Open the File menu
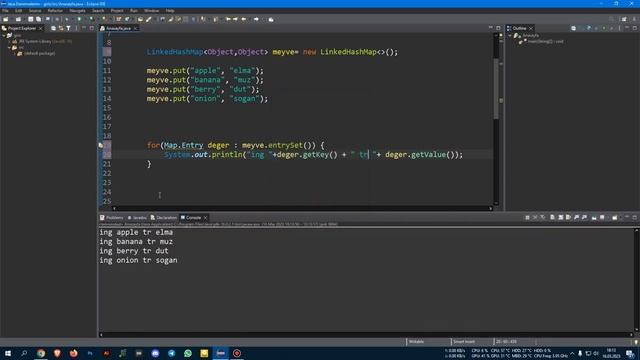 (x=5, y=11)
